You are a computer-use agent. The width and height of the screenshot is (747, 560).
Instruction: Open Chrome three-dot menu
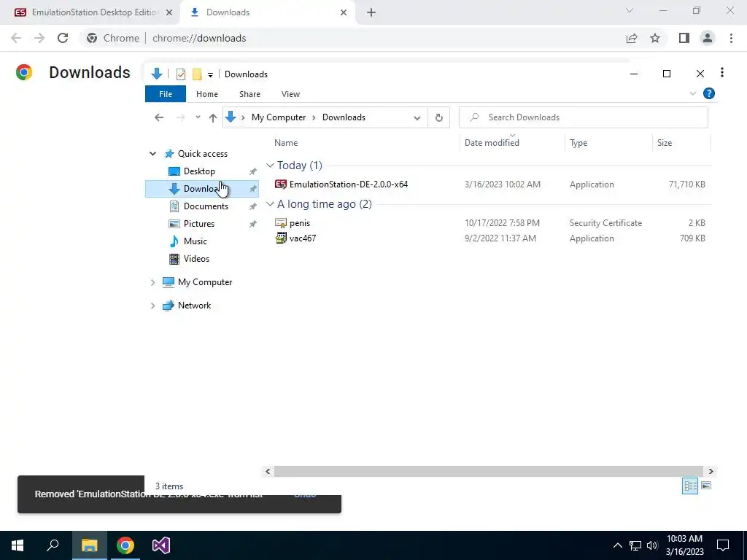[731, 38]
